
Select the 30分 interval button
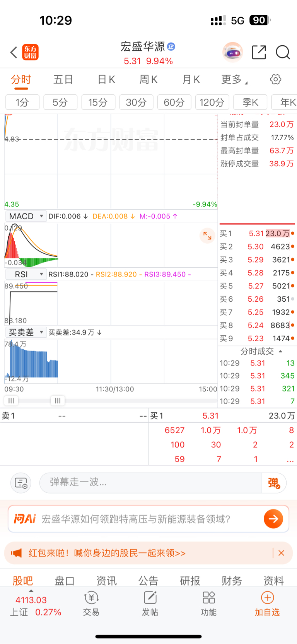136,102
